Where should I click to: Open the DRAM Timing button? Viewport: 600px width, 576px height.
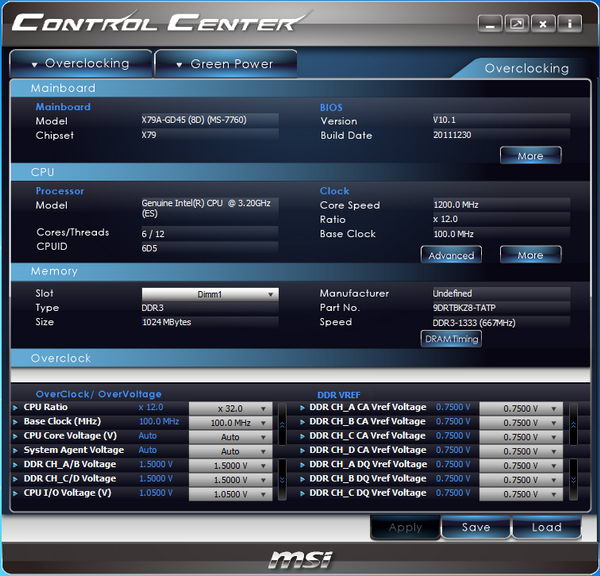(451, 339)
